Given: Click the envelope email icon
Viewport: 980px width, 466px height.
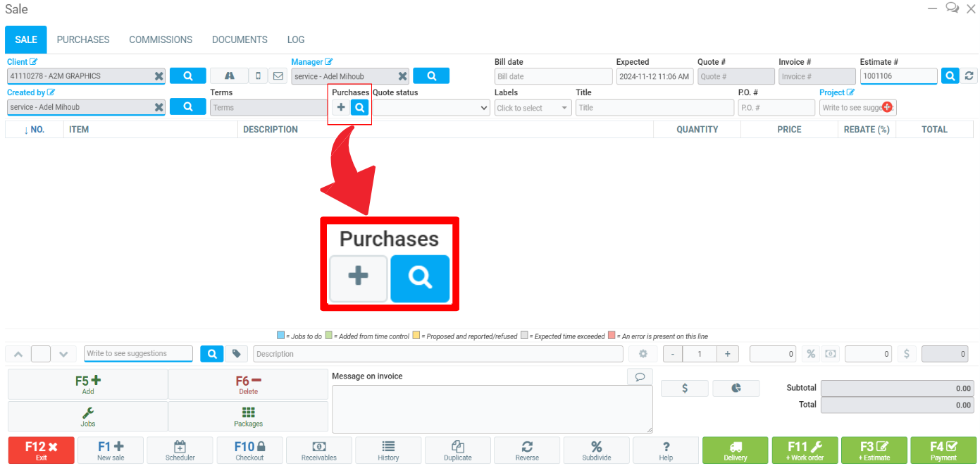Looking at the screenshot, I should [278, 76].
